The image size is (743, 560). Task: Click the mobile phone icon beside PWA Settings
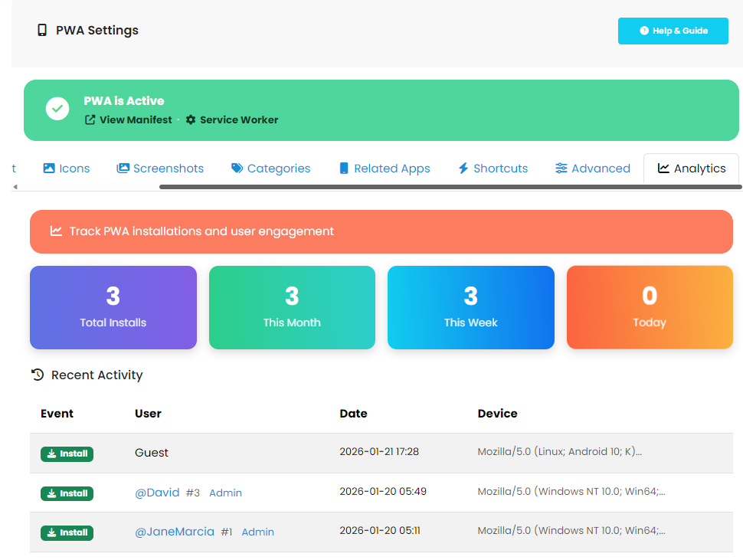click(x=41, y=30)
